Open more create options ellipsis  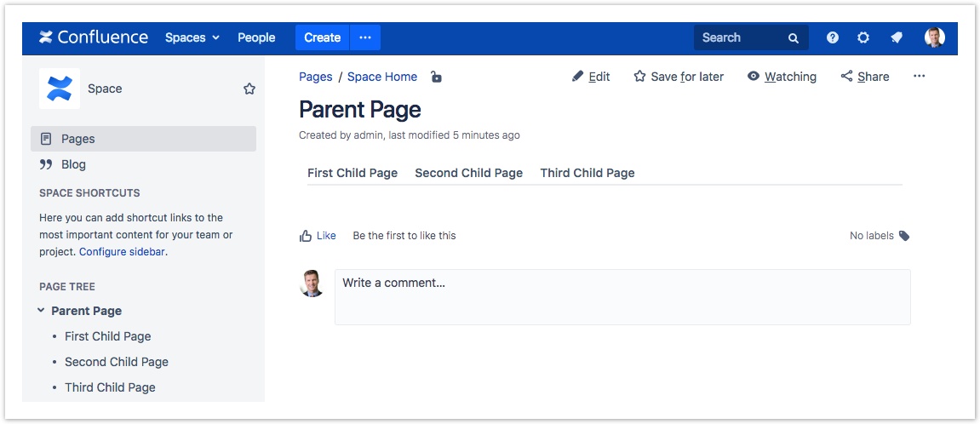click(x=365, y=37)
